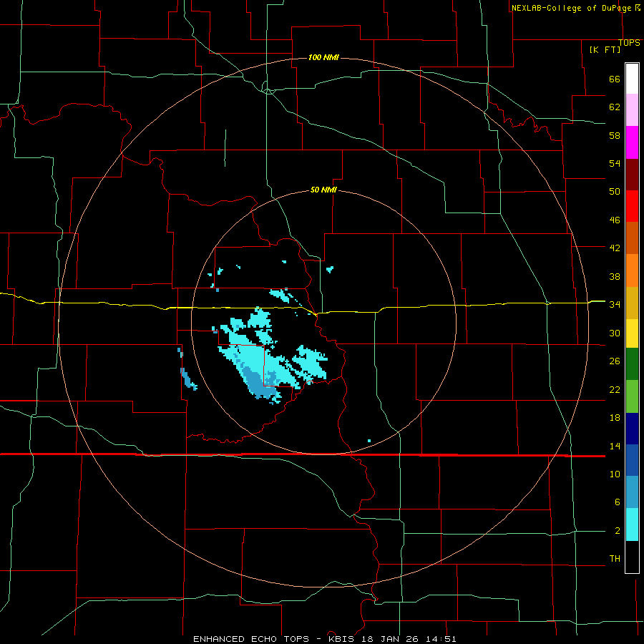This screenshot has height=644, width=644.
Task: Select the 10 legend value
Action: click(x=615, y=474)
